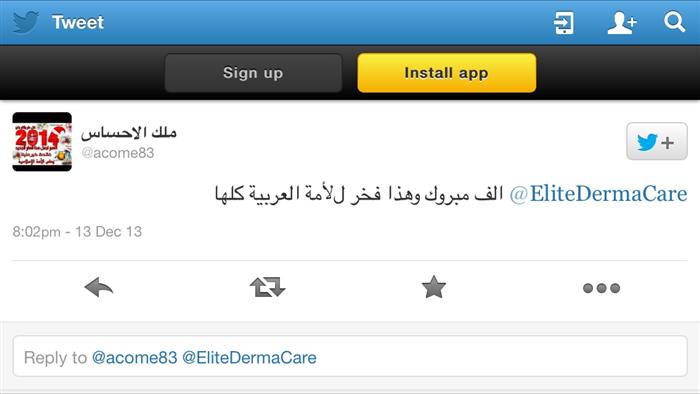Click the 8:02pm - 13 Dec 13 timestamp

pos(77,232)
